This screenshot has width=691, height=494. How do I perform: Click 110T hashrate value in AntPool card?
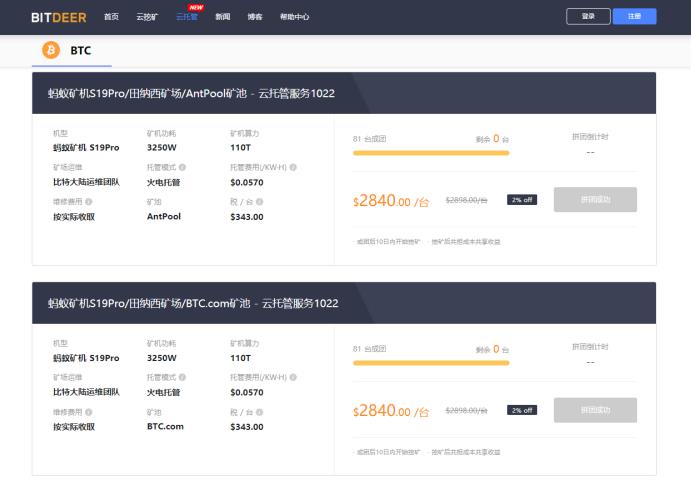(241, 148)
